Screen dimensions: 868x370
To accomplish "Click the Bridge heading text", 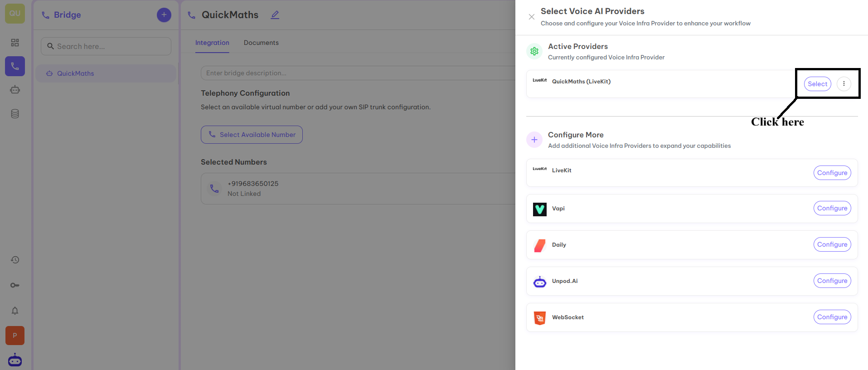I will tap(68, 15).
